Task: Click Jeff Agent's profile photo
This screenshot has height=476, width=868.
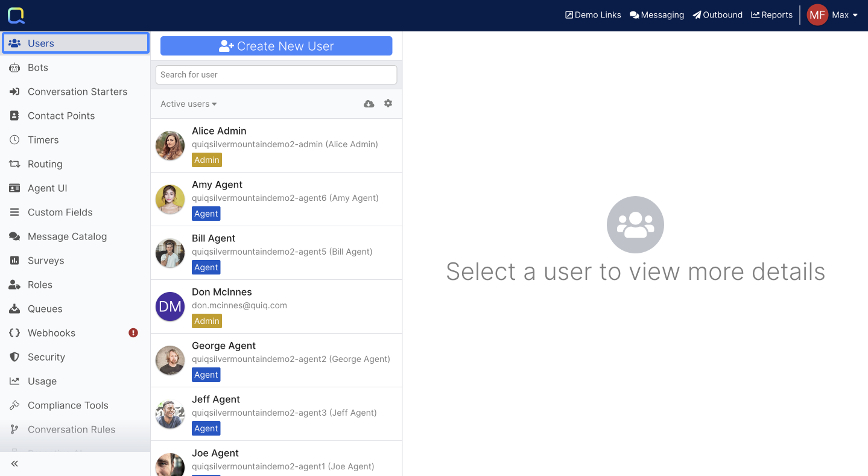Action: click(170, 414)
